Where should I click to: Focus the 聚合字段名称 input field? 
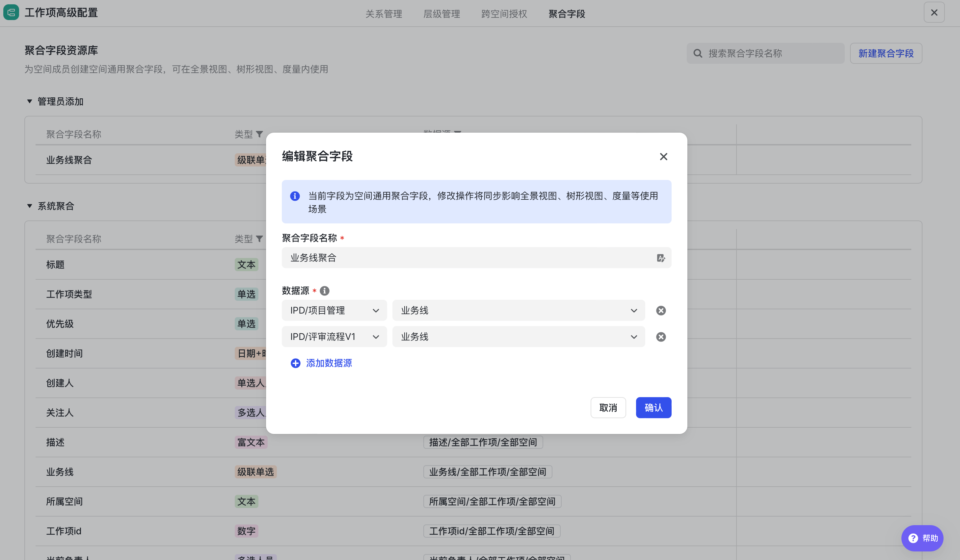point(476,258)
